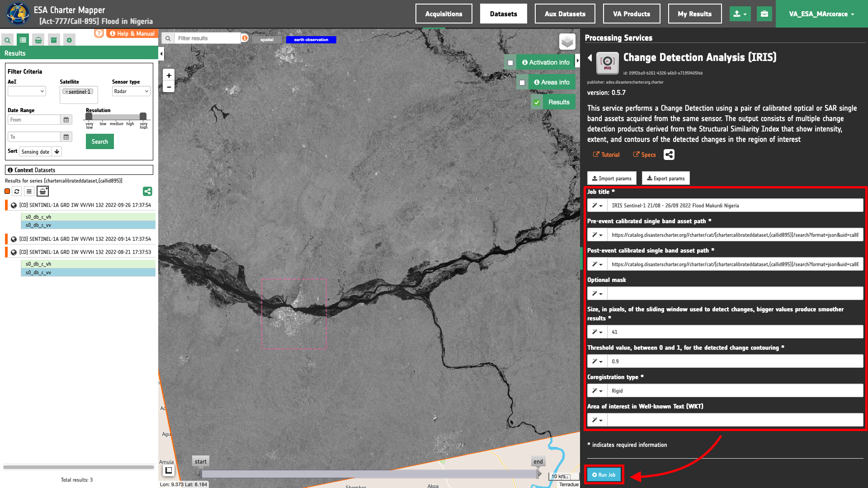Click the very high resolution slider handle

click(143, 116)
